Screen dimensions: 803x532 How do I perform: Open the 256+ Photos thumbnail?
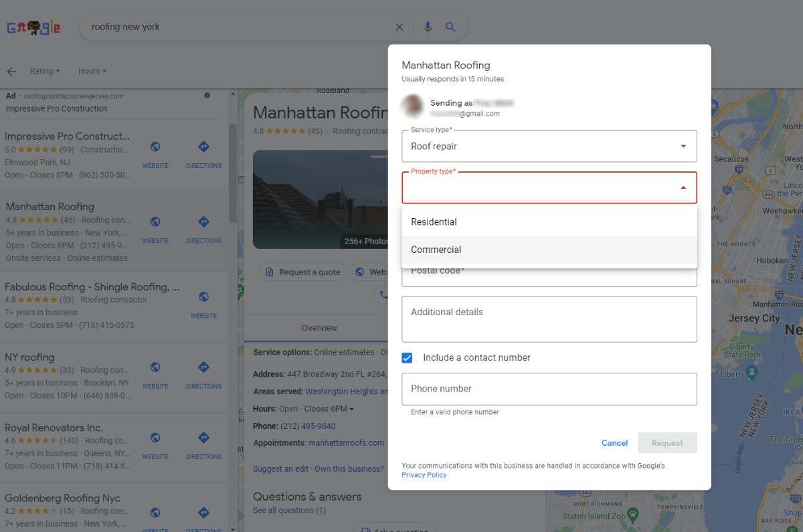pyautogui.click(x=320, y=199)
